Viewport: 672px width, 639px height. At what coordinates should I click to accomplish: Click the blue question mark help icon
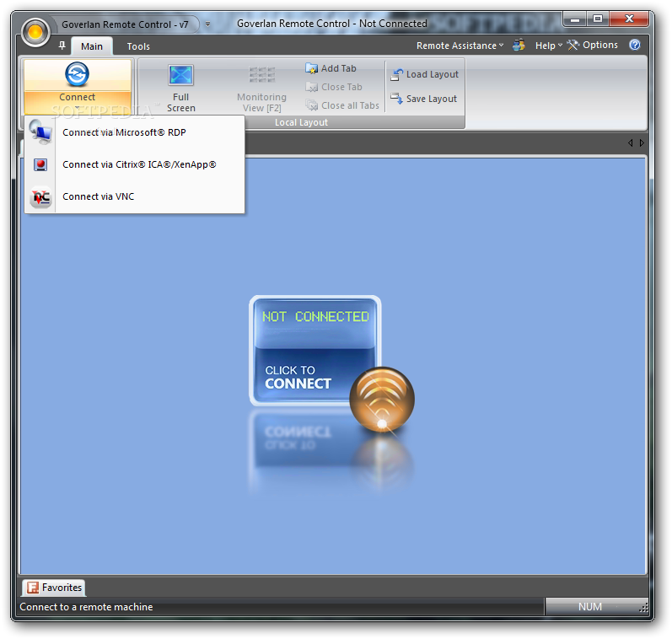coord(635,45)
